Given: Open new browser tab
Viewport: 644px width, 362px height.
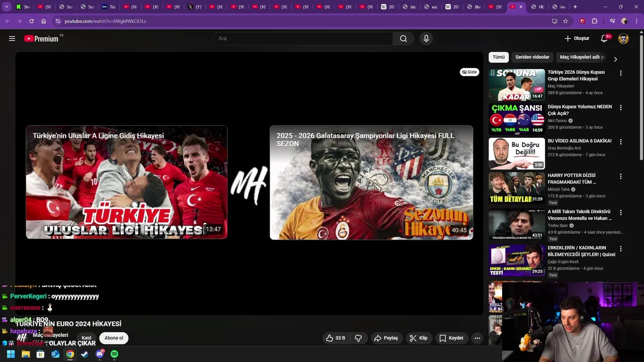Looking at the screenshot, I should coord(575,7).
